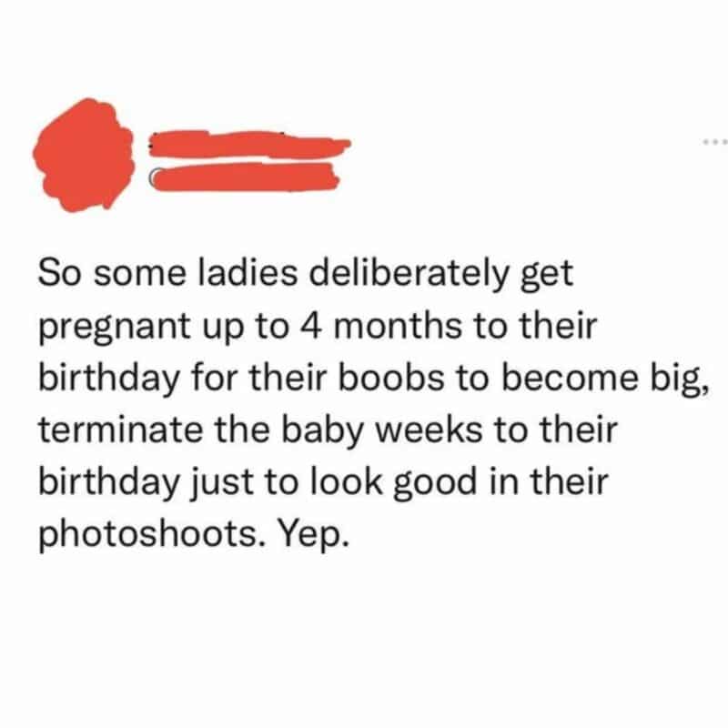Screen dimensions: 728x728
Task: Click the word "just" in the post
Action: coord(223,484)
